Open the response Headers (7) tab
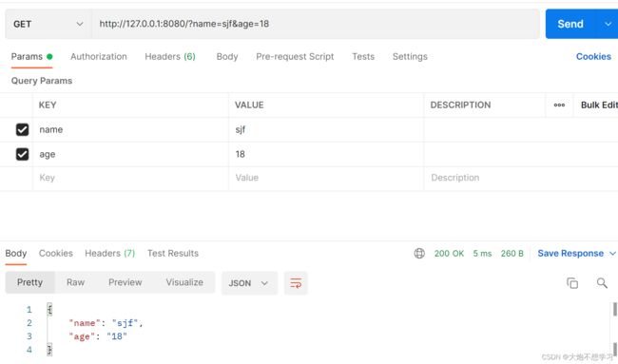Viewport: 618px width, 364px height. coord(109,254)
